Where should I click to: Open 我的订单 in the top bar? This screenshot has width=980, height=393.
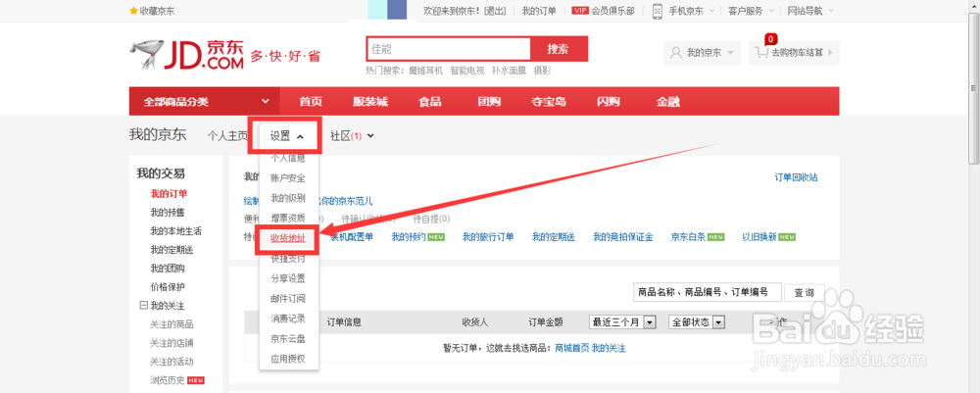click(x=539, y=11)
